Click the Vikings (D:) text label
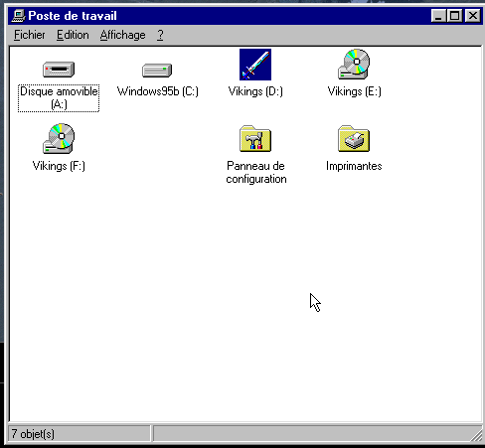 pos(255,91)
